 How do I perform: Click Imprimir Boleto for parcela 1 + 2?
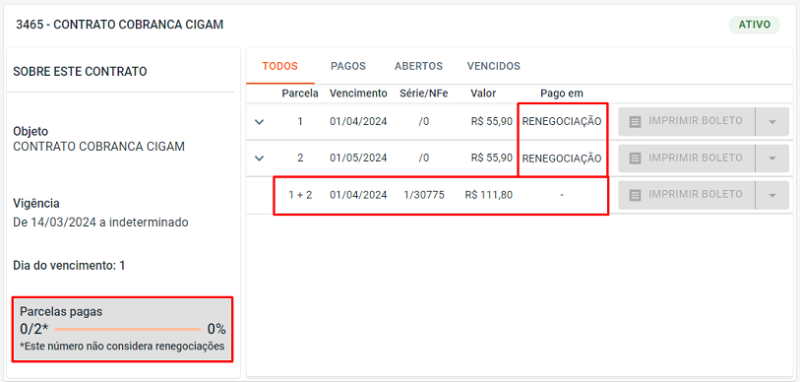(x=686, y=195)
